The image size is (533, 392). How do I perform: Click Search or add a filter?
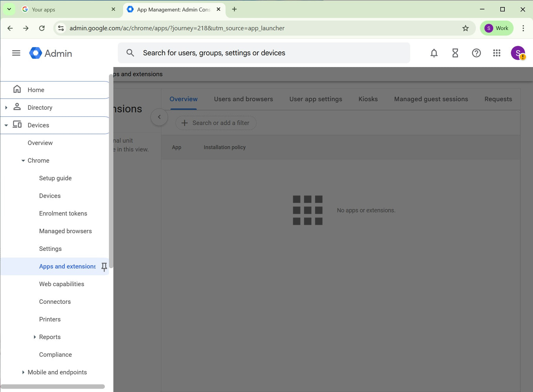pyautogui.click(x=215, y=123)
